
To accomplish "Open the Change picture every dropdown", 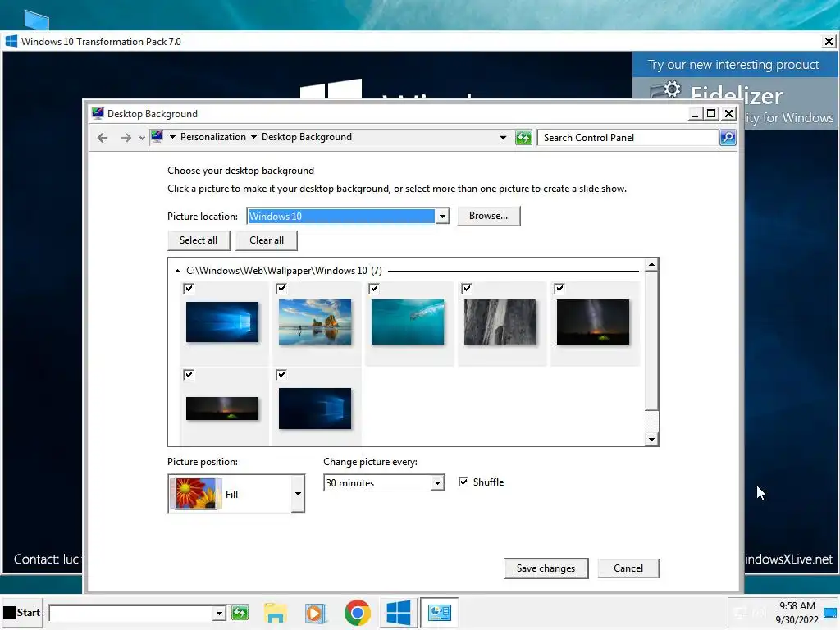I will point(384,483).
